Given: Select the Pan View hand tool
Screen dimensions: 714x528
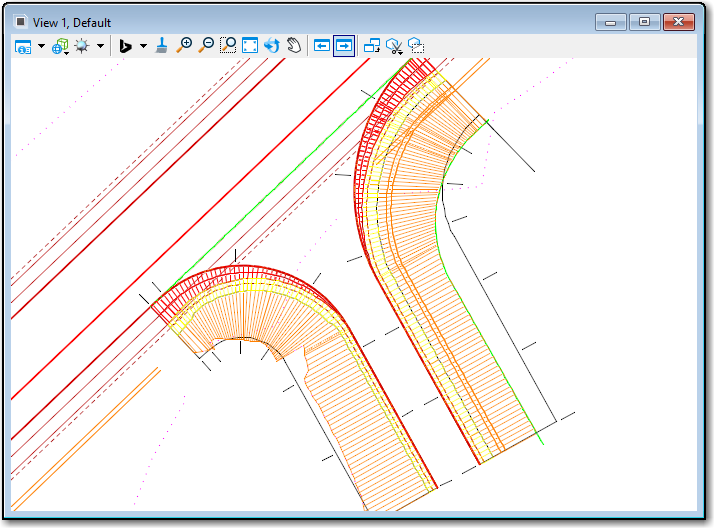Looking at the screenshot, I should (x=294, y=46).
